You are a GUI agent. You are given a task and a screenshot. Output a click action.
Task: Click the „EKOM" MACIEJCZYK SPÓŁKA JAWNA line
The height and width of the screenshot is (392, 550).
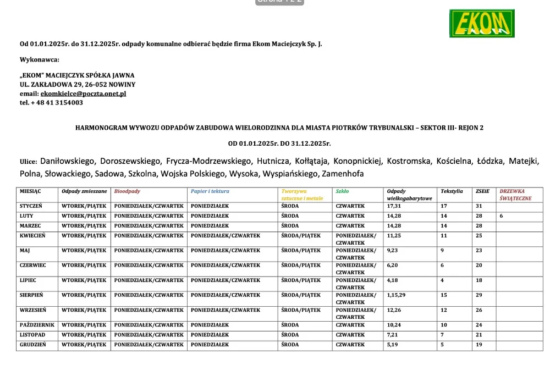[77, 75]
